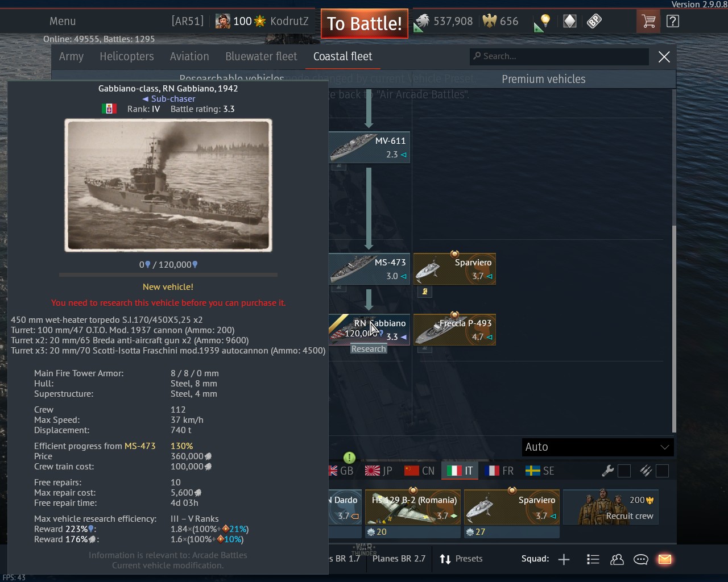Open the question mark help icon
This screenshot has height=582, width=728.
[673, 22]
